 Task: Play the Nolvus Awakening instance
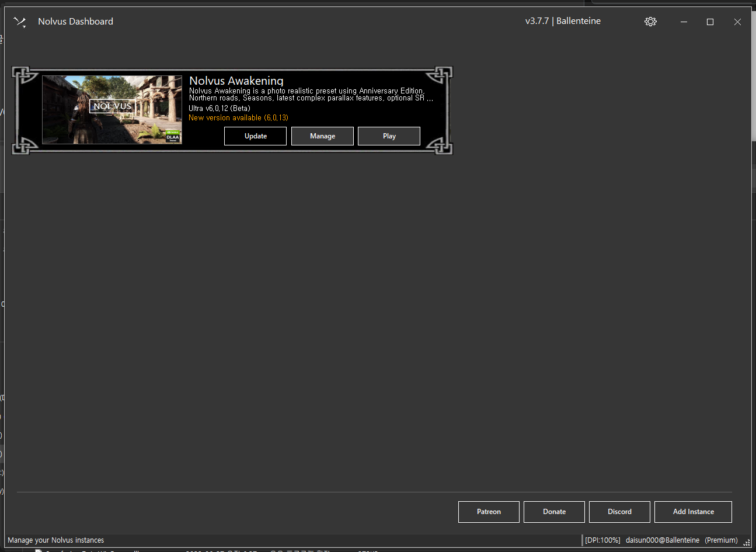[389, 136]
